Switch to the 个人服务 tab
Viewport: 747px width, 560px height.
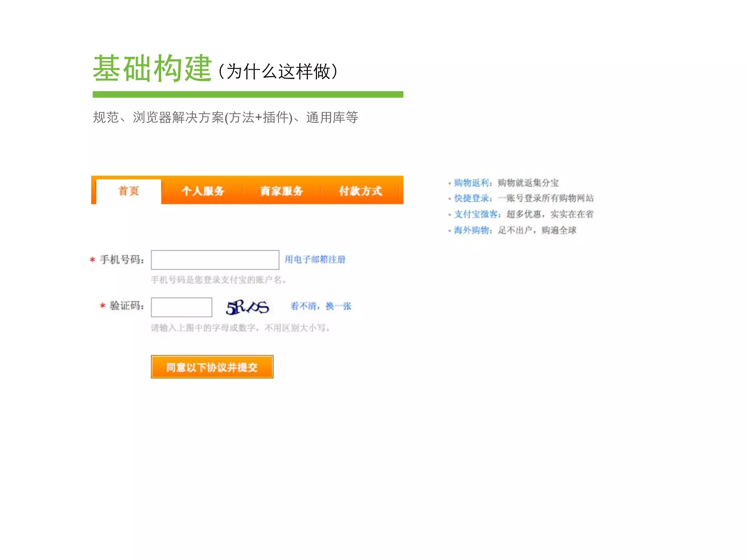[203, 191]
